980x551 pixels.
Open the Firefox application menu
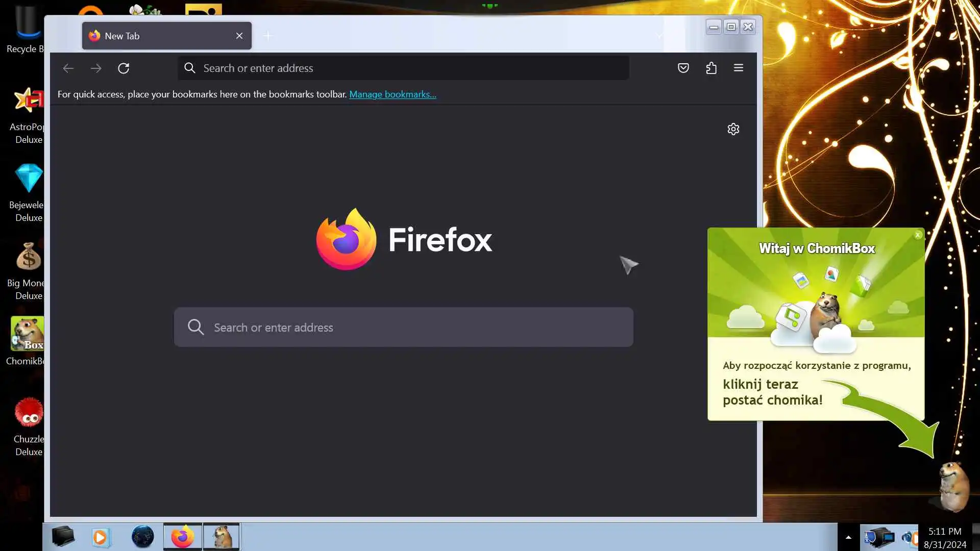pos(738,68)
